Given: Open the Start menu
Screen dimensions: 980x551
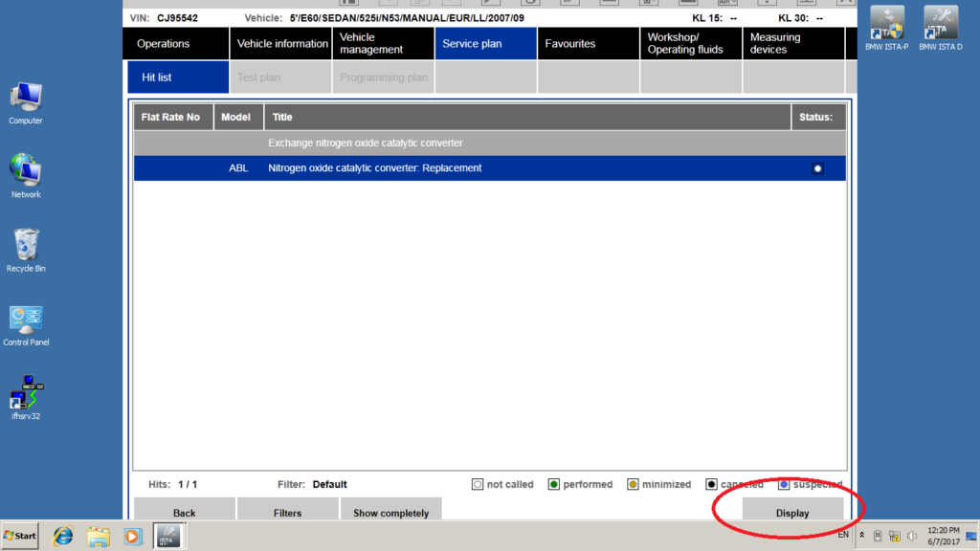Looking at the screenshot, I should (20, 536).
